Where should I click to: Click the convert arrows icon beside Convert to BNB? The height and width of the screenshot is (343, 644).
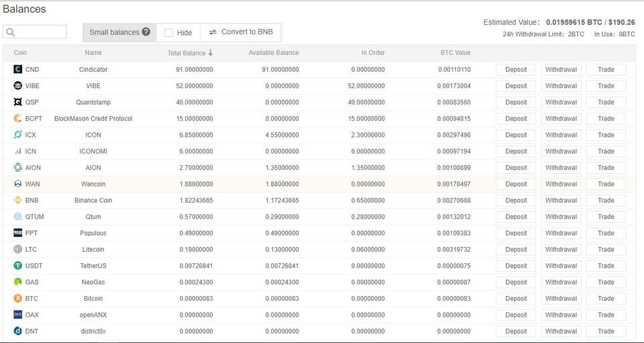click(213, 32)
